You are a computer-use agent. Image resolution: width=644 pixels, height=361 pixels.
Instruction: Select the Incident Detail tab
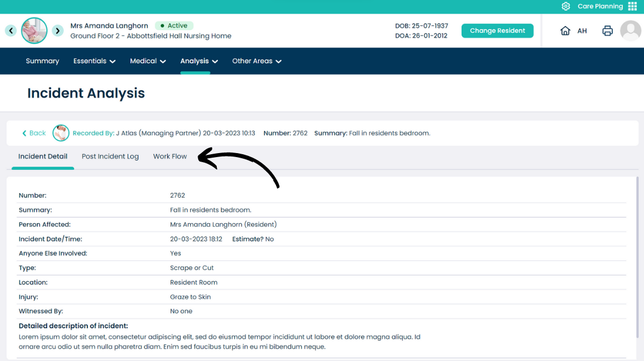43,156
